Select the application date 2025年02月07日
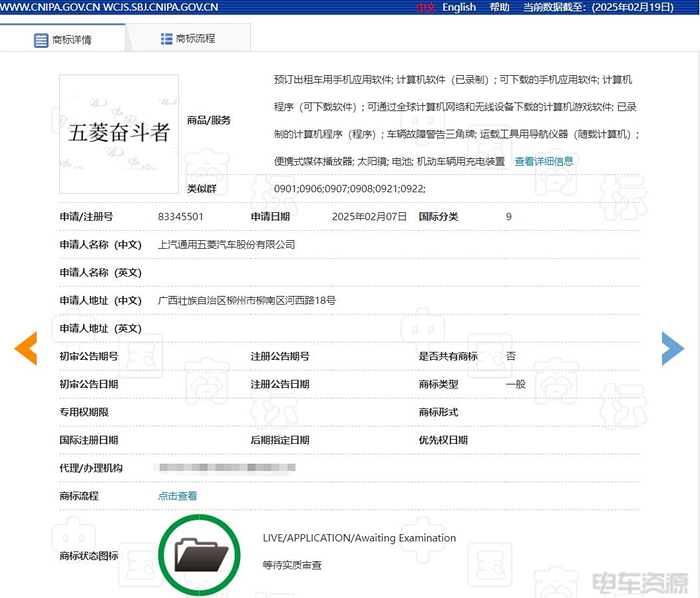This screenshot has width=700, height=598. [369, 217]
